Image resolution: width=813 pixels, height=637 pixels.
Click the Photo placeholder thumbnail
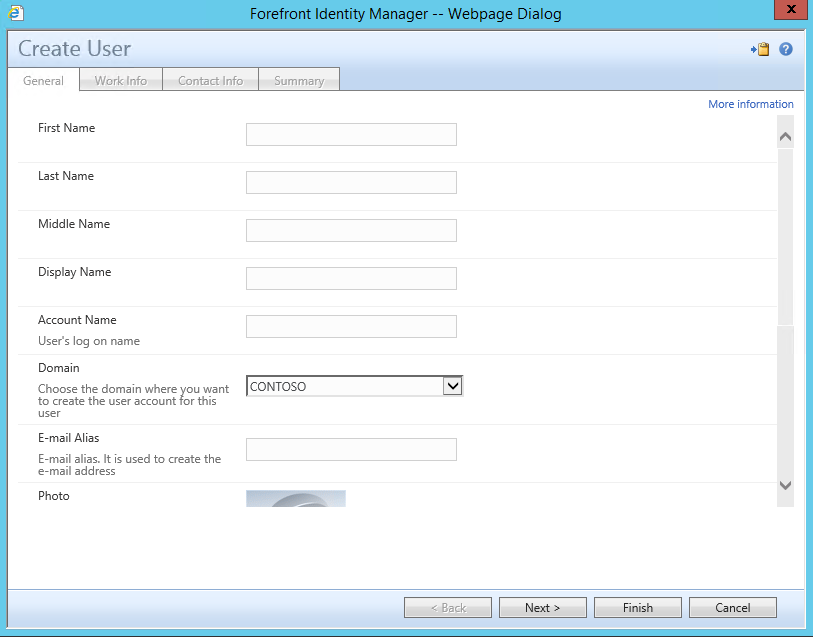coord(296,499)
